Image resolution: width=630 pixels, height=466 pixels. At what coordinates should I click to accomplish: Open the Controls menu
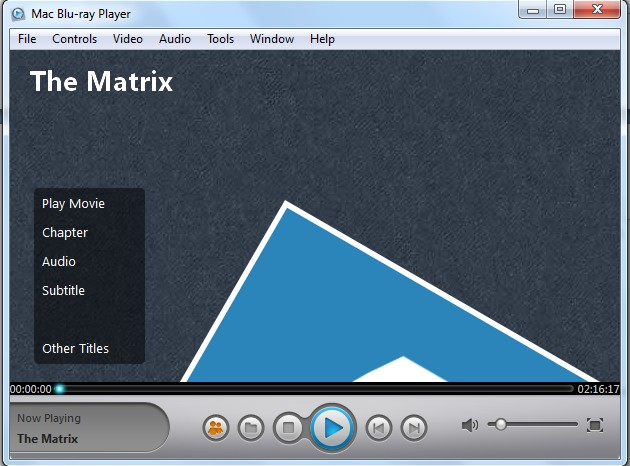point(75,39)
